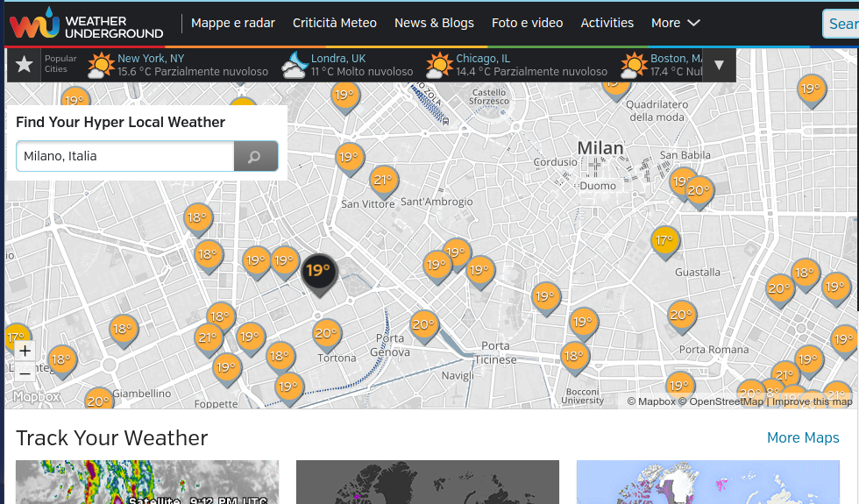Click the search magnifier button
The height and width of the screenshot is (504, 859).
255,157
